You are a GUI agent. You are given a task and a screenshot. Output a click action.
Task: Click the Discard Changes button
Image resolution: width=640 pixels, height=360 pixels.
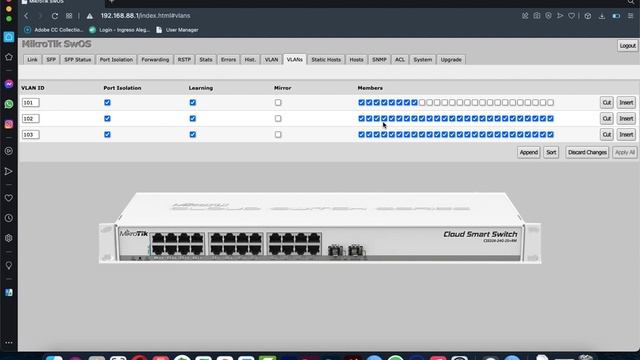pos(587,152)
